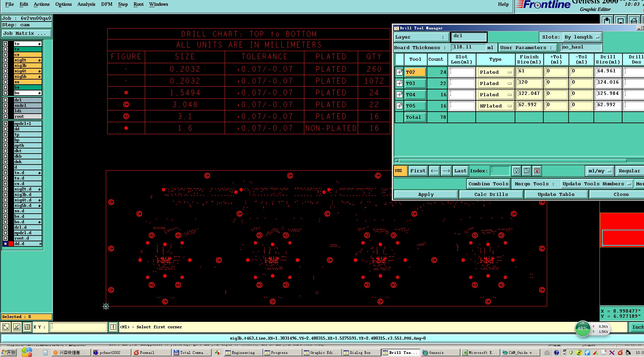Viewport: 644px width, 357px height.
Task: Click the Combine Tools button
Action: pyautogui.click(x=488, y=184)
